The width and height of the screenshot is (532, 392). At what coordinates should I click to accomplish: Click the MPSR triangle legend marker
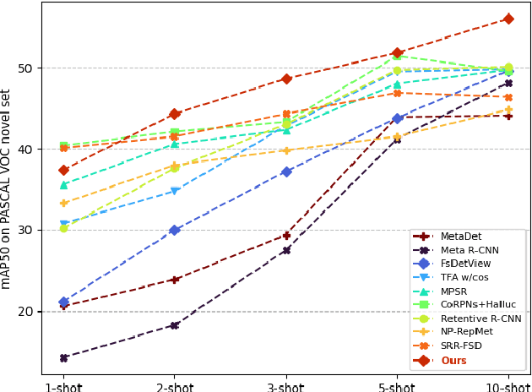[424, 291]
